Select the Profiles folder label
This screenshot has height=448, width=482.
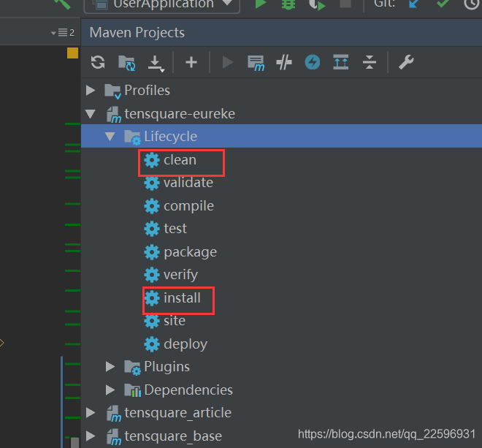pos(148,91)
